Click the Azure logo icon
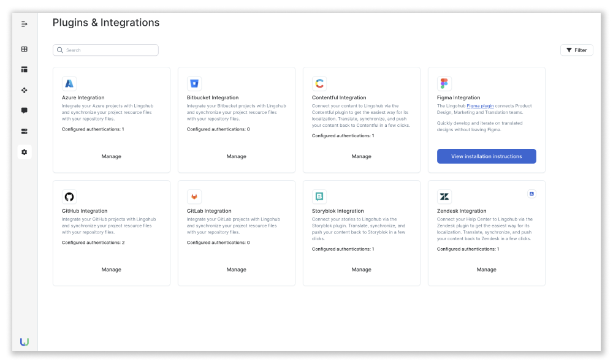 69,83
